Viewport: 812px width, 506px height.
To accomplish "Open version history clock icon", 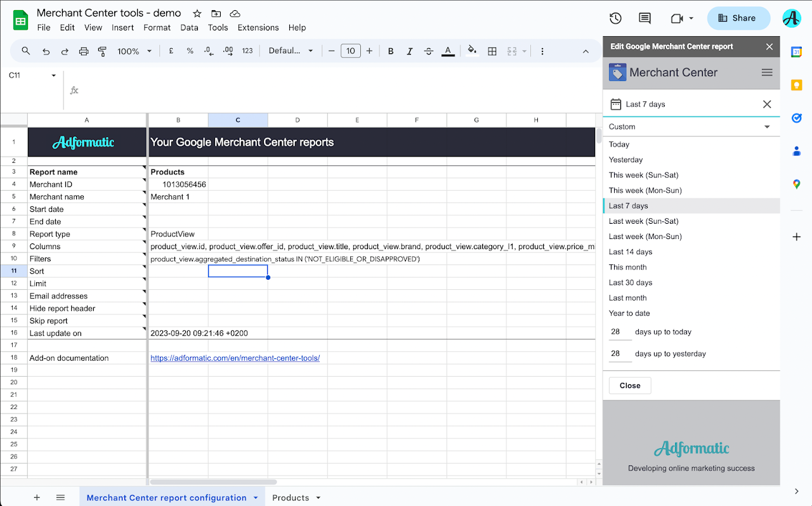I will click(615, 18).
